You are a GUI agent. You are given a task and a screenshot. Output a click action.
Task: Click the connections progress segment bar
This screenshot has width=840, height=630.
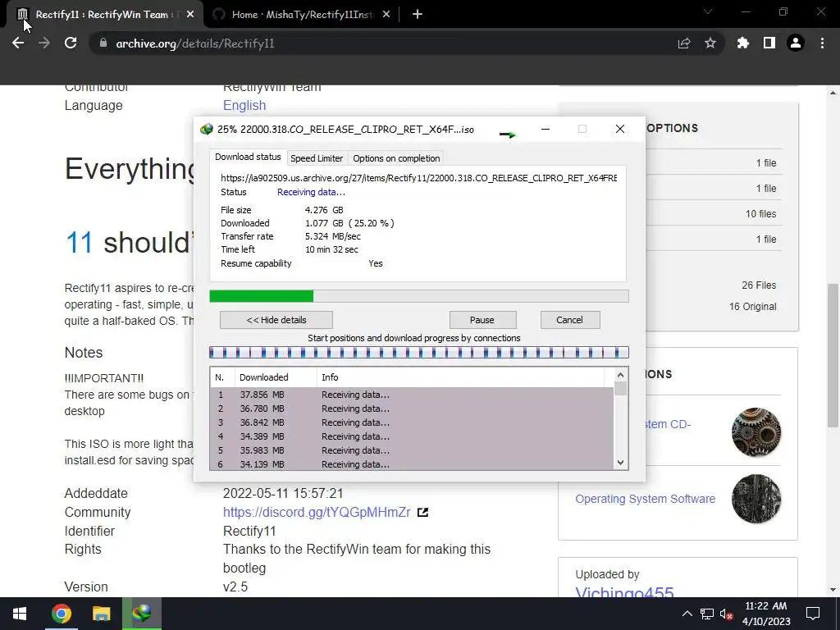pos(419,353)
